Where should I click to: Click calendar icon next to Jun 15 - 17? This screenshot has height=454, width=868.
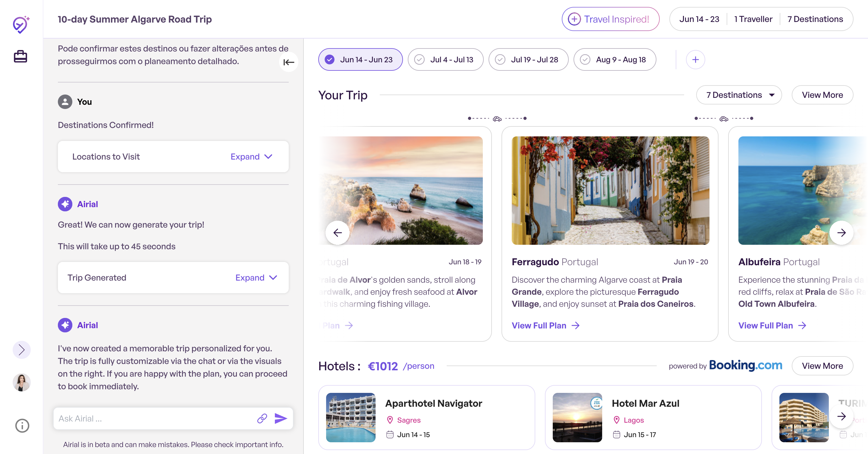pyautogui.click(x=617, y=434)
